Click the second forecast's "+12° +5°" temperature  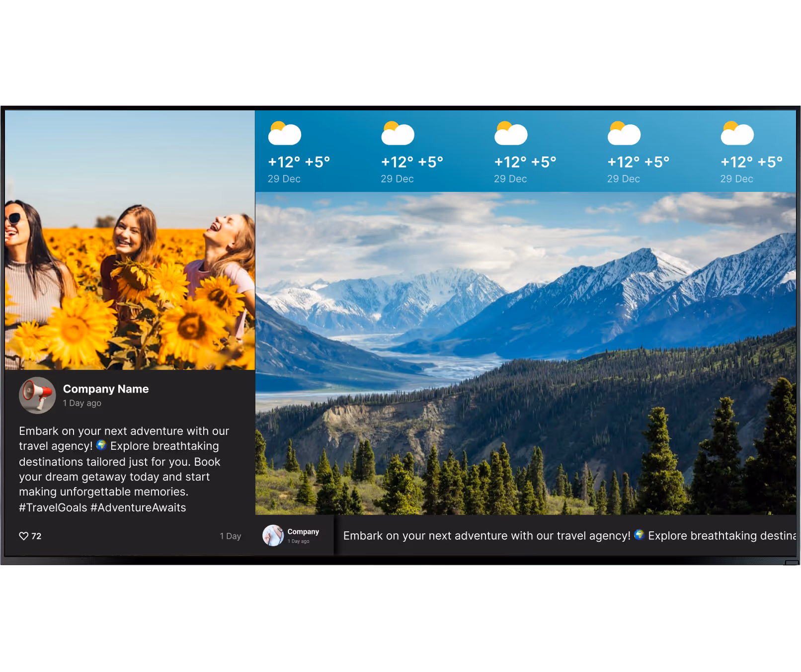tap(412, 162)
